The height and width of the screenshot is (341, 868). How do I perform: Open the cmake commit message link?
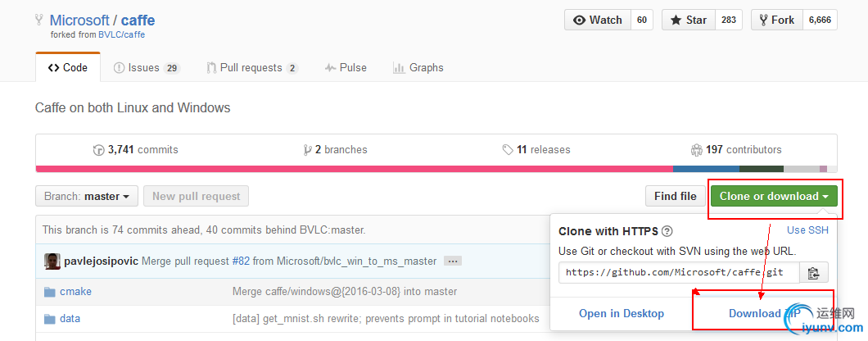(345, 292)
